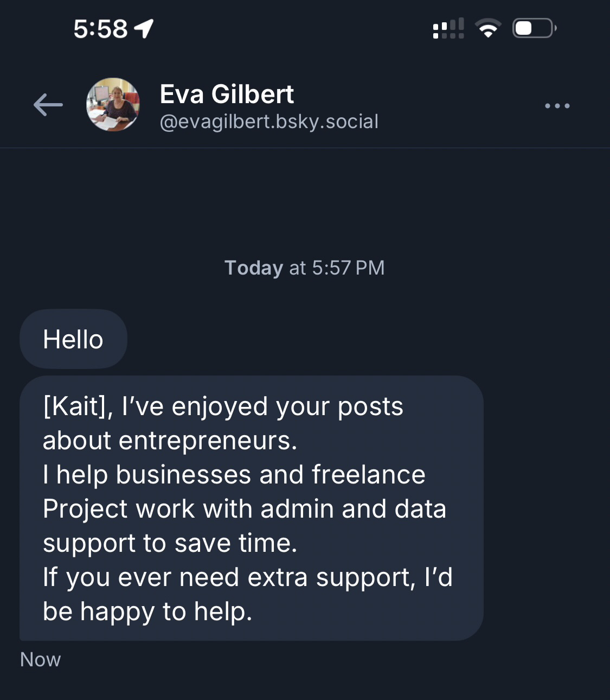Tap the Wi-Fi status icon
This screenshot has width=610, height=700.
point(488,28)
